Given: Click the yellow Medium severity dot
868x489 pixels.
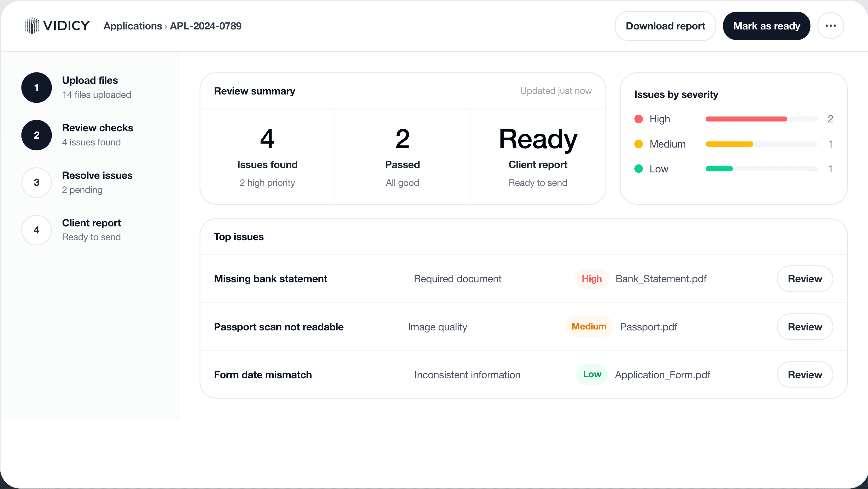Looking at the screenshot, I should click(639, 144).
